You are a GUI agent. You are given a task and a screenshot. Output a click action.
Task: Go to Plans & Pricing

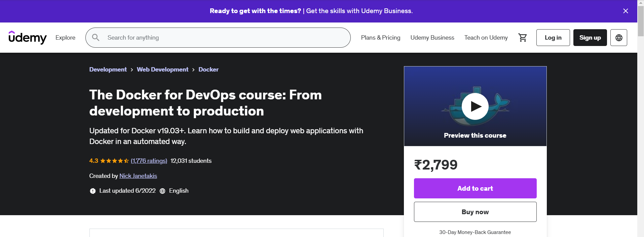380,38
